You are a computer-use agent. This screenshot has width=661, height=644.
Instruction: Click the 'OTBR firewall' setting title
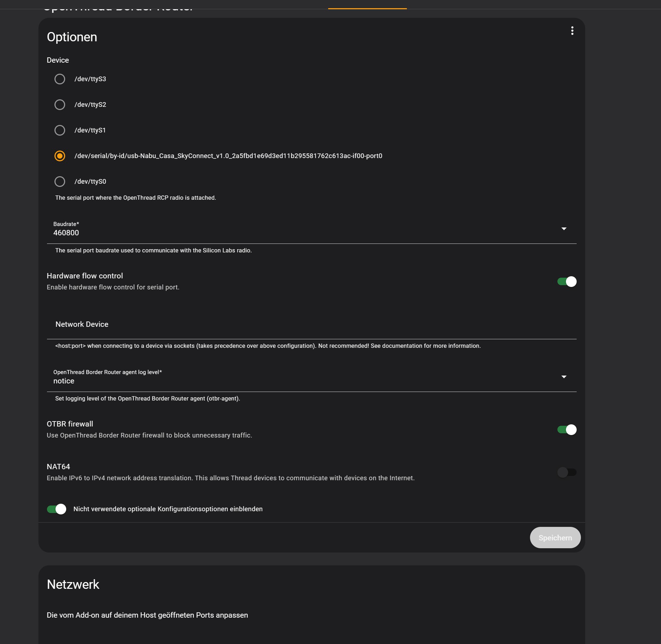tap(70, 424)
